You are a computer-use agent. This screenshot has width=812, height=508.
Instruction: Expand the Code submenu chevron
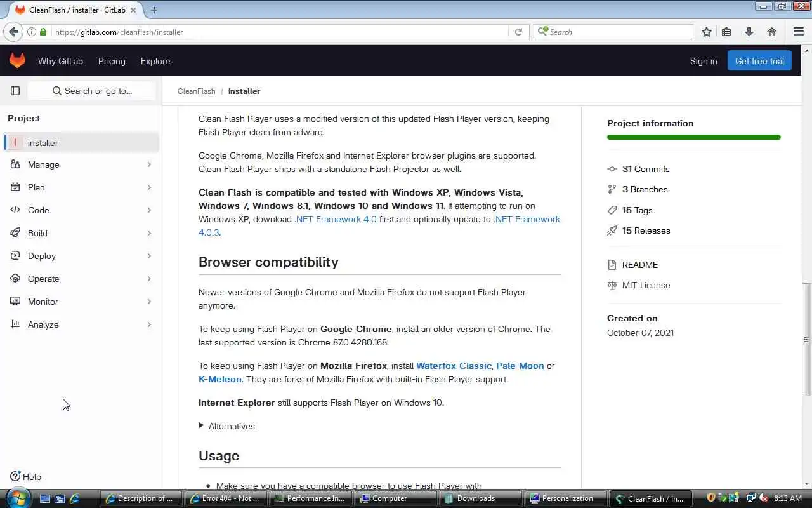[x=149, y=210]
